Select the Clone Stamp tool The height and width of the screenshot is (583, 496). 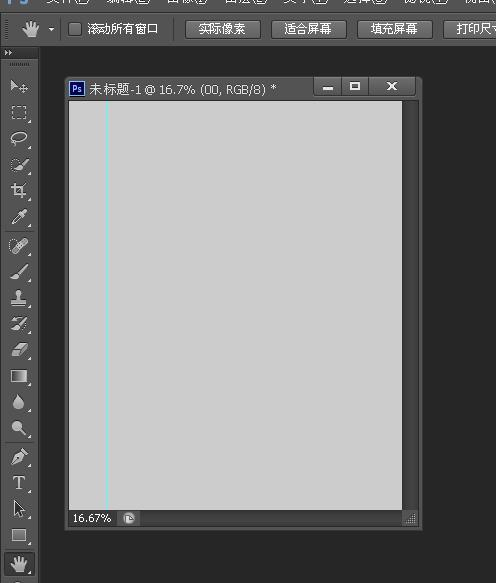(19, 298)
